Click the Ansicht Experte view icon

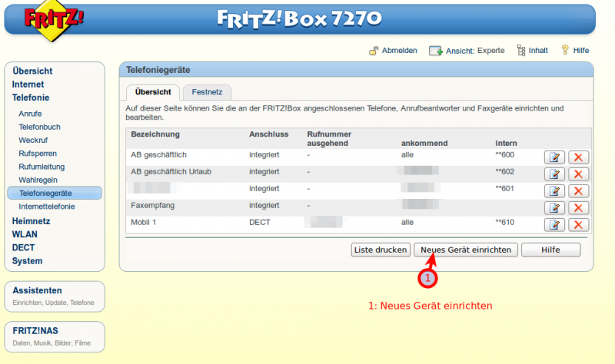[435, 51]
